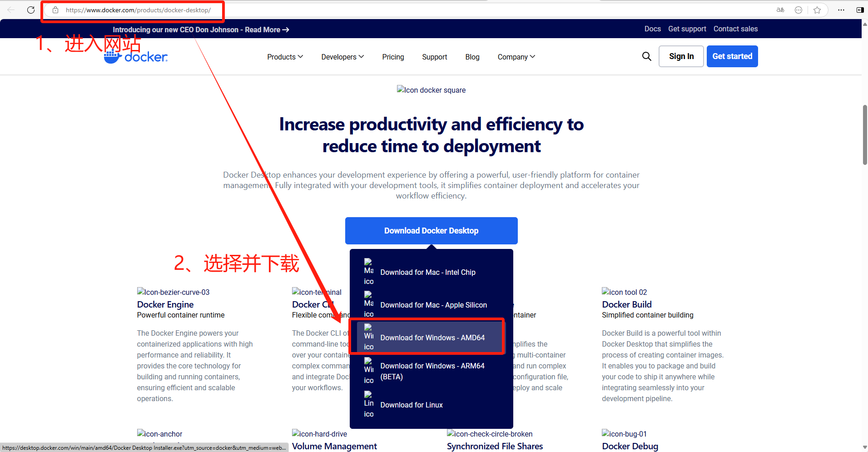Image resolution: width=868 pixels, height=452 pixels.
Task: Click the Download Docker Desktop button
Action: (431, 231)
